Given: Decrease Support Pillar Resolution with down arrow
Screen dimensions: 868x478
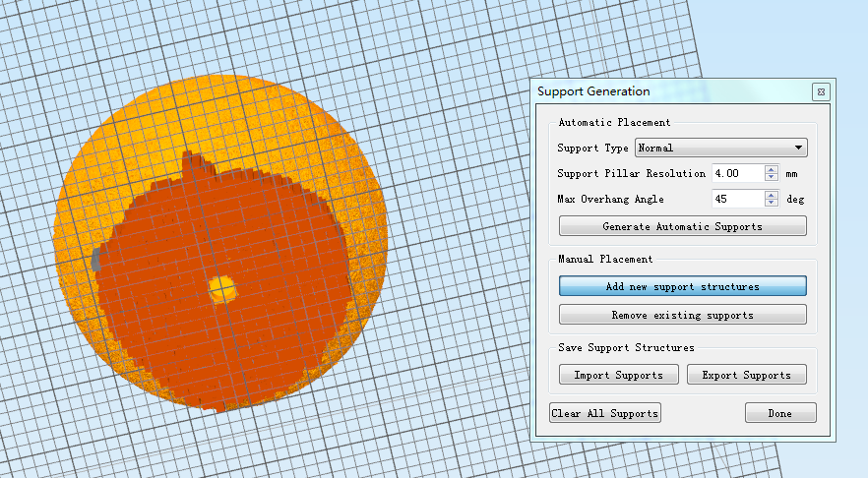Looking at the screenshot, I should (x=772, y=177).
